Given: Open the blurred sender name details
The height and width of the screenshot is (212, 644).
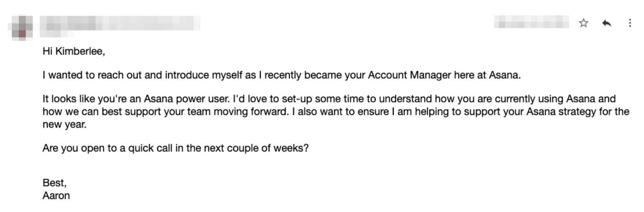Looking at the screenshot, I should 120,23.
